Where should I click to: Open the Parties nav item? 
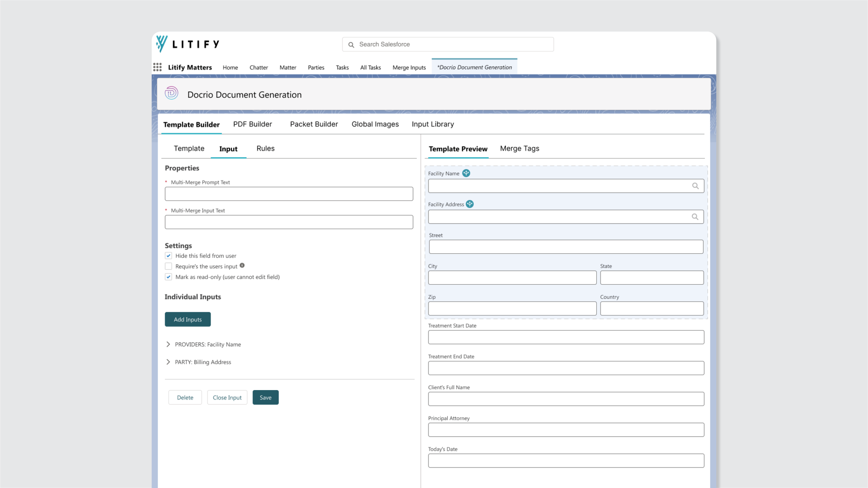(x=316, y=67)
